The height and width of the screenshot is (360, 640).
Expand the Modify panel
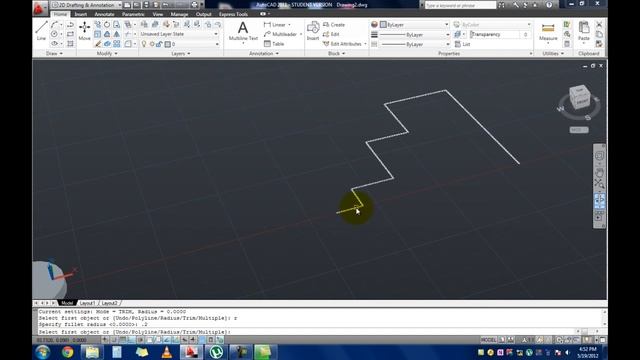107,53
